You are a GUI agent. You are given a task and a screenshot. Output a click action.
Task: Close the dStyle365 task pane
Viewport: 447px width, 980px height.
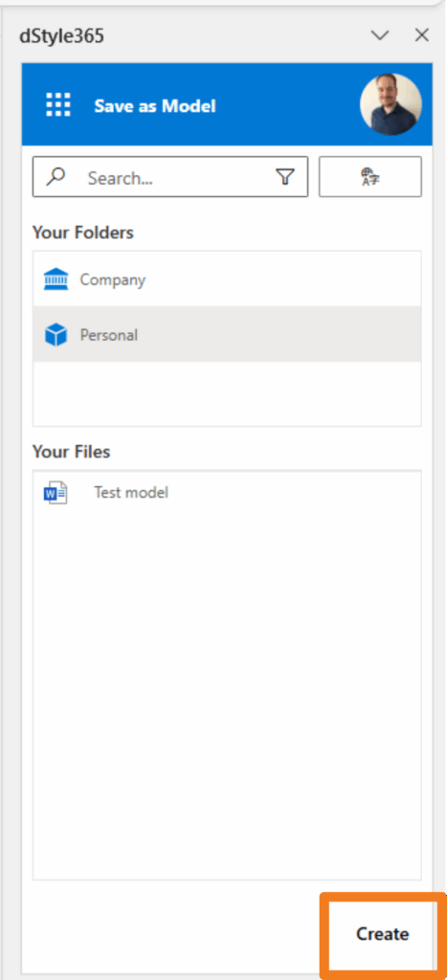click(422, 35)
